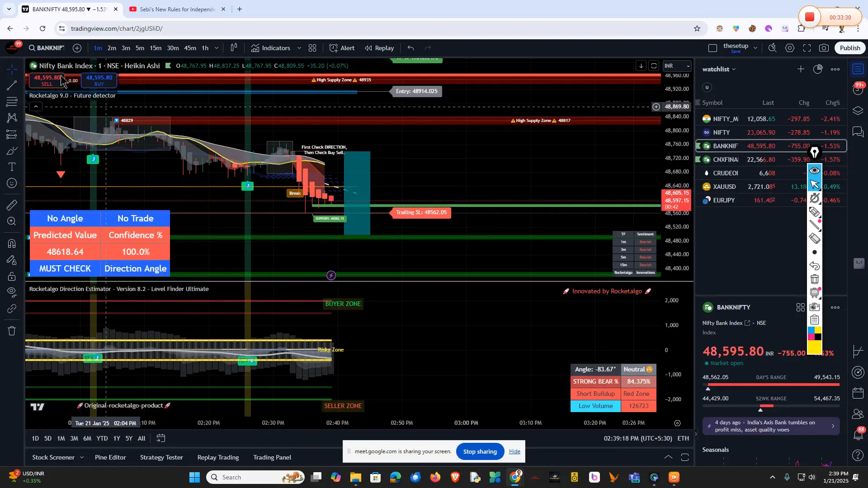This screenshot has height=488, width=868.
Task: Open the Axis Bank news headline
Action: tap(771, 426)
